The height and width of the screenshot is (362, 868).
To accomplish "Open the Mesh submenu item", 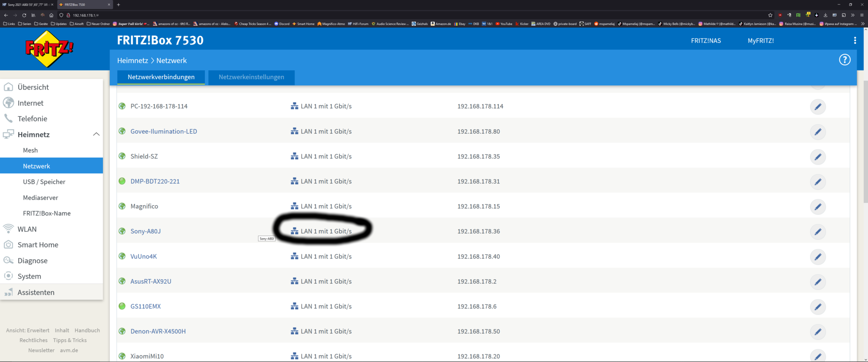I will (x=30, y=150).
